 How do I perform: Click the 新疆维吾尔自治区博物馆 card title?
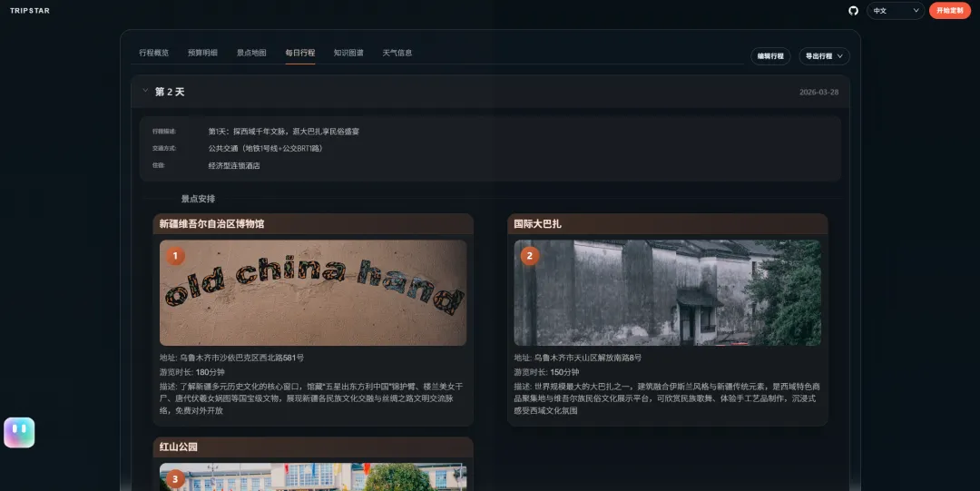coord(211,224)
